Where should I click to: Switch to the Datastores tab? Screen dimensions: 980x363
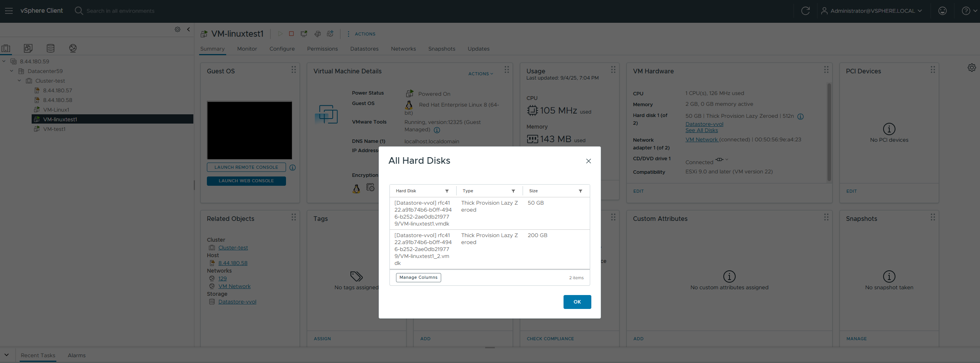(x=364, y=49)
